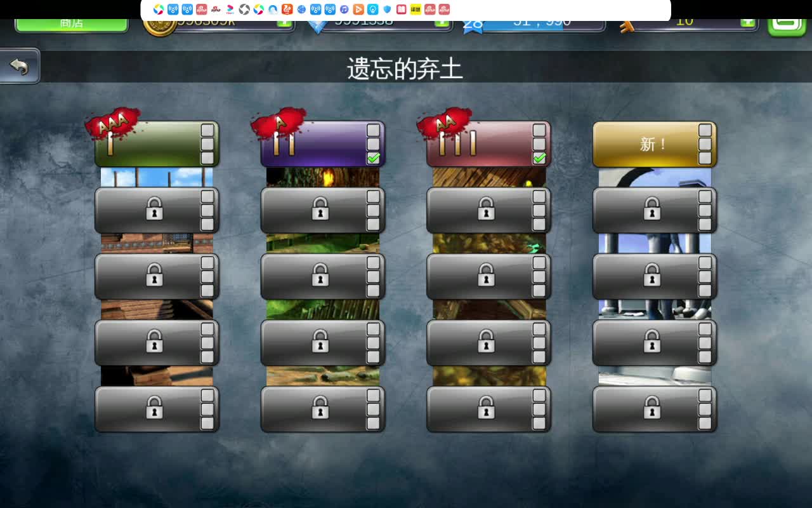Click the single A rating badge on level II

pyautogui.click(x=279, y=123)
